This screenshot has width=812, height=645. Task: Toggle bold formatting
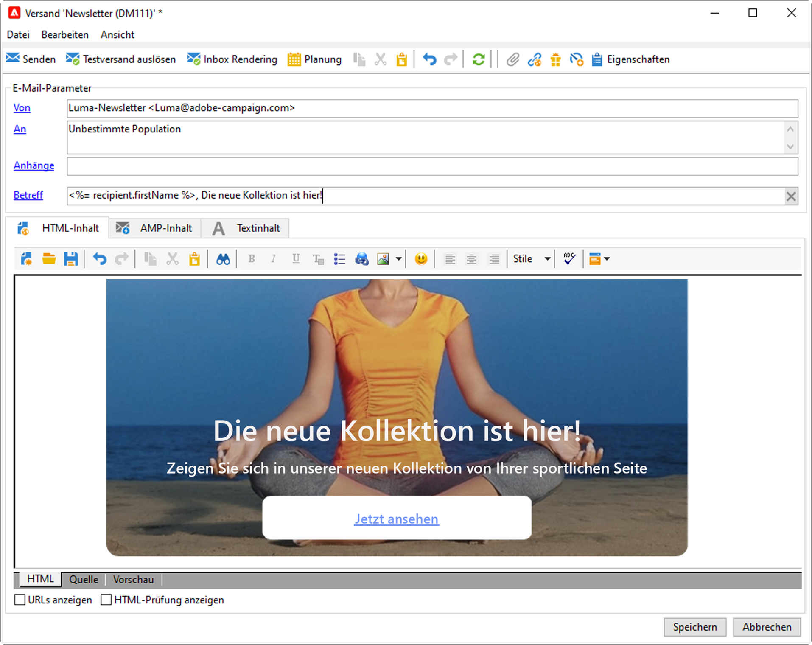(251, 259)
